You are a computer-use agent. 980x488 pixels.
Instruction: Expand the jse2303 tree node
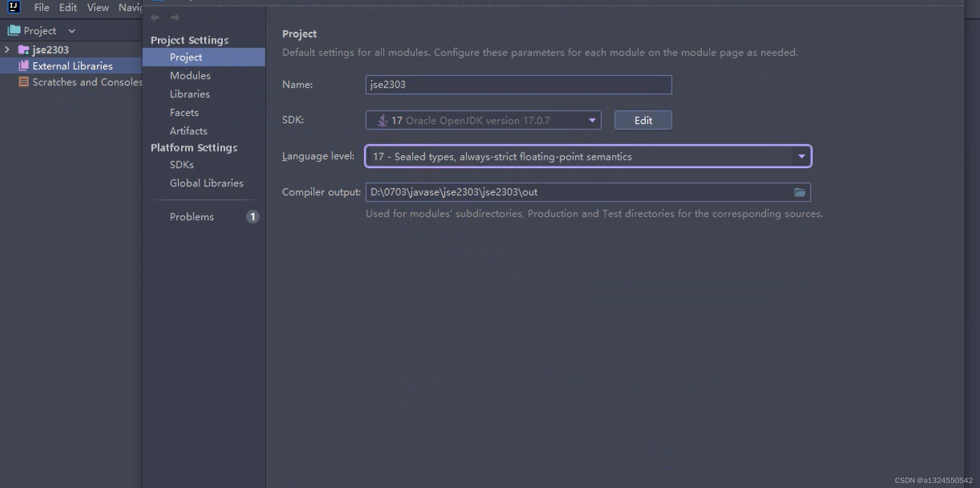coord(7,50)
